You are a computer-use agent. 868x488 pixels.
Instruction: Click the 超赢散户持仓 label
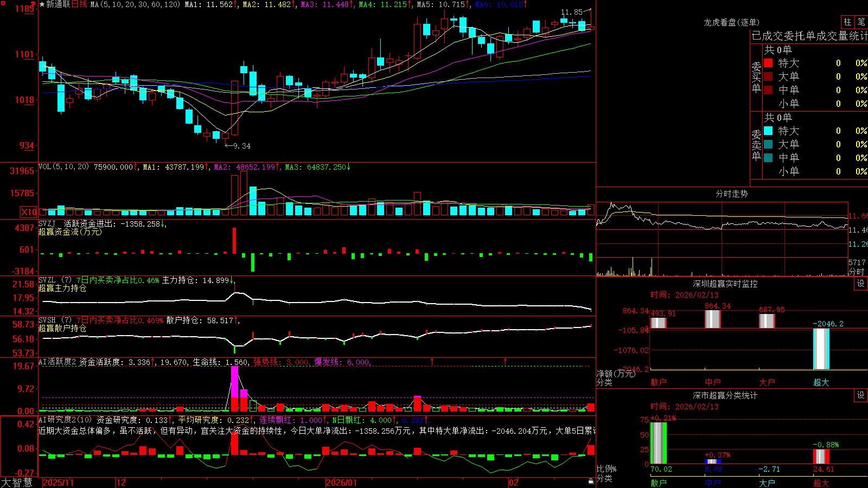62,328
